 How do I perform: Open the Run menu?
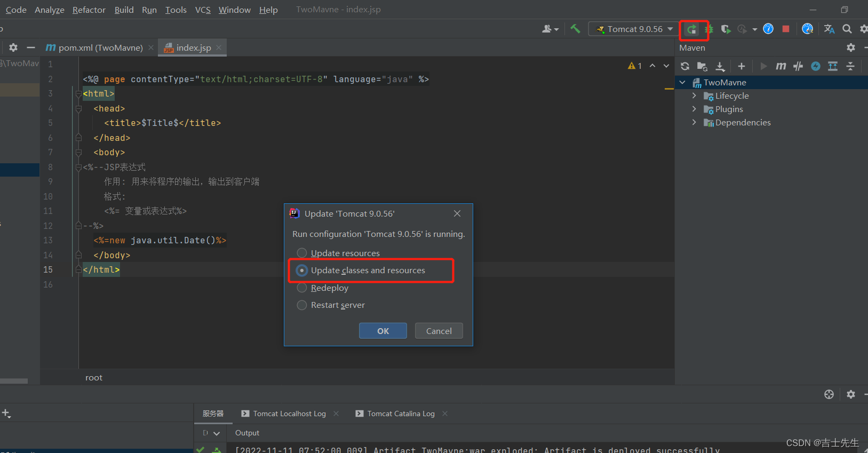point(149,10)
